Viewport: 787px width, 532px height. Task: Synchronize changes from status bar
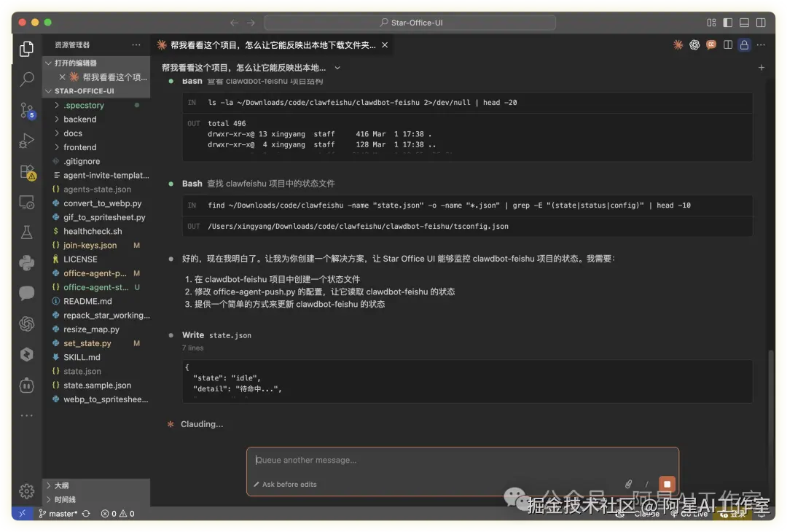pyautogui.click(x=86, y=514)
